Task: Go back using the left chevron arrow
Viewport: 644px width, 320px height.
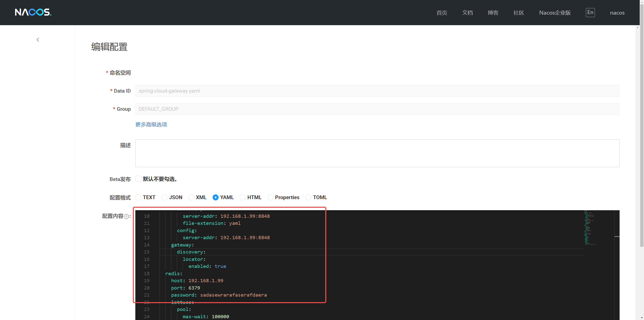Action: (38, 40)
